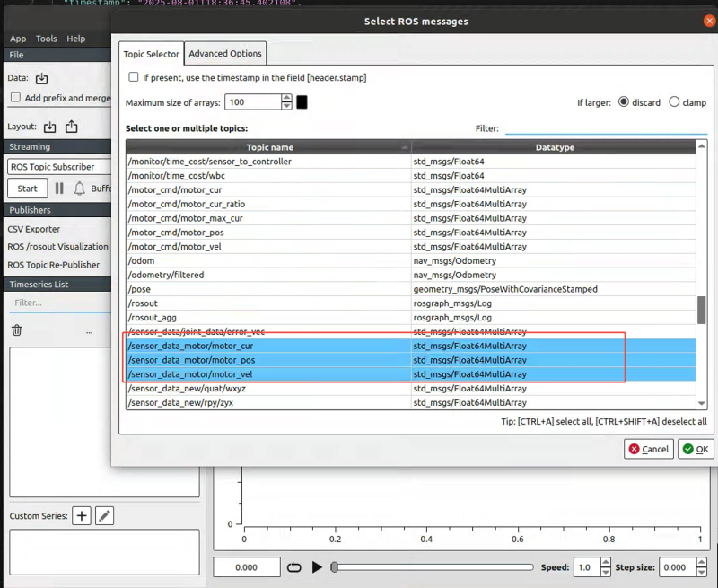718x588 pixels.
Task: Increase the maximum array size stepper
Action: [x=286, y=99]
